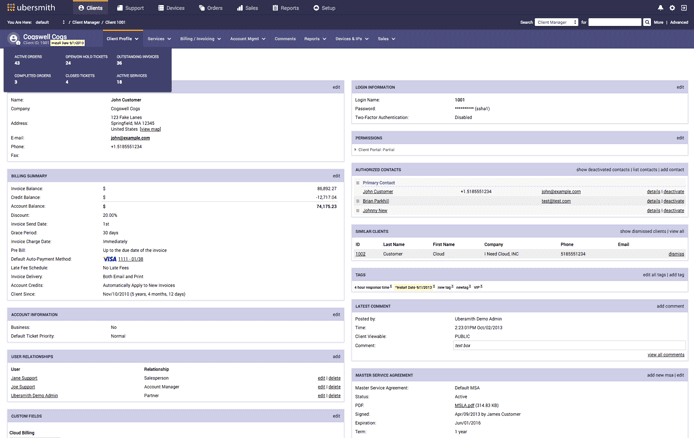Delete the Joe Support relationship
The image size is (694, 438).
[x=335, y=387]
